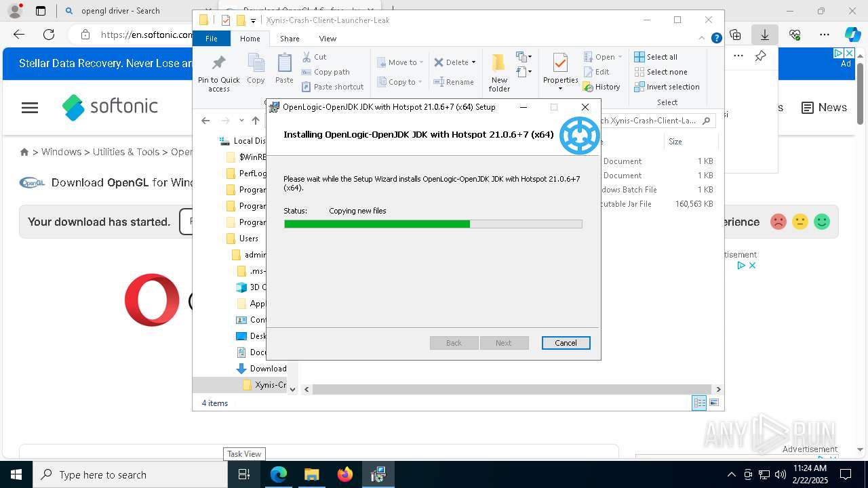Click Cancel in the OpenJDK setup dialog

(x=566, y=343)
